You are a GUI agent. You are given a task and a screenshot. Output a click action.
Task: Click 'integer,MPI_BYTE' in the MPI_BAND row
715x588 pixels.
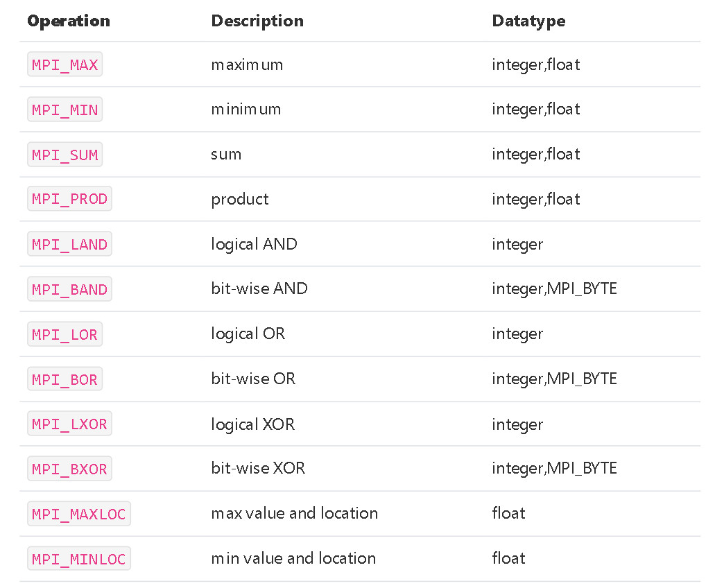pos(554,289)
